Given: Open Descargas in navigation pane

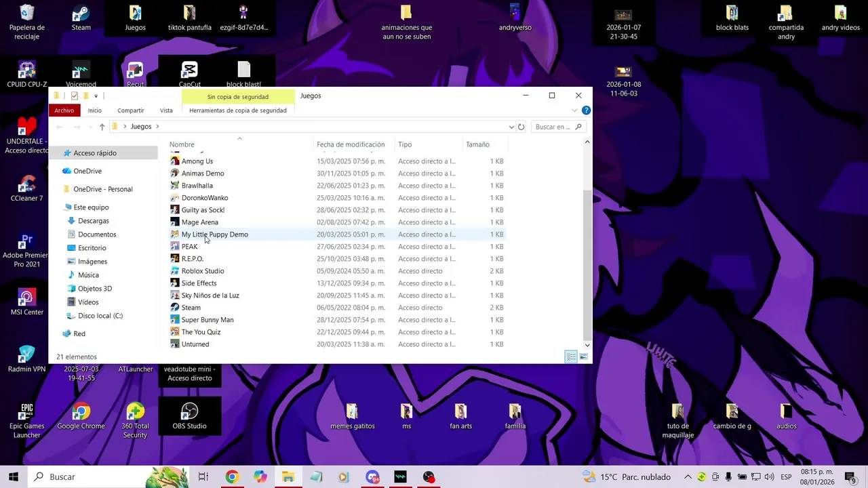Looking at the screenshot, I should pyautogui.click(x=93, y=221).
